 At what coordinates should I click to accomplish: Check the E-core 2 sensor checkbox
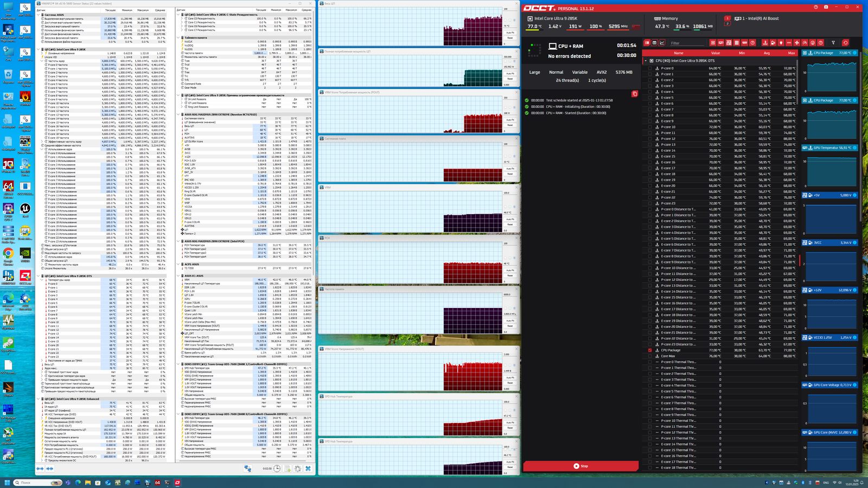[650, 80]
